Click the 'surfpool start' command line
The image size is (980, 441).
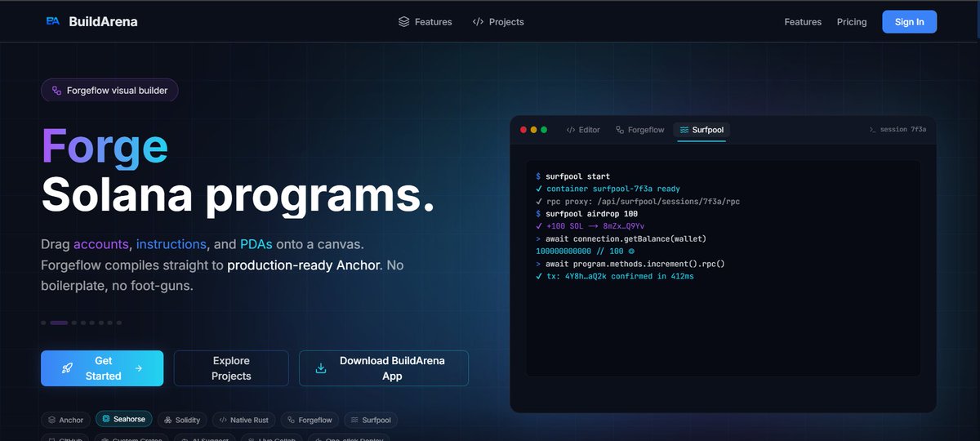tap(573, 176)
